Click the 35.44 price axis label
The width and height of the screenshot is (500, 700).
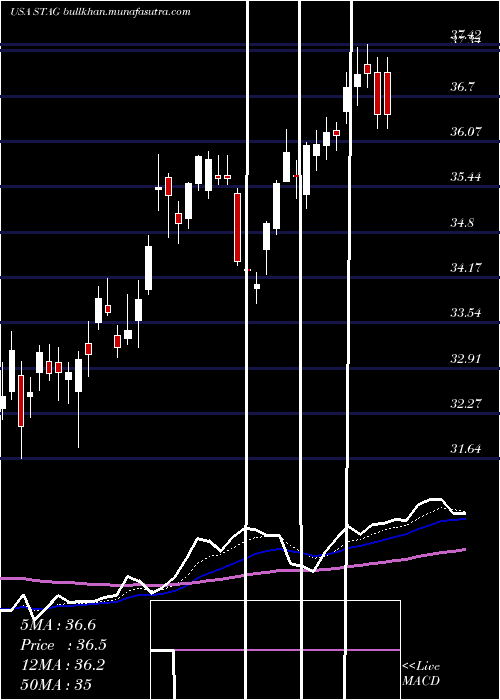coord(466,176)
